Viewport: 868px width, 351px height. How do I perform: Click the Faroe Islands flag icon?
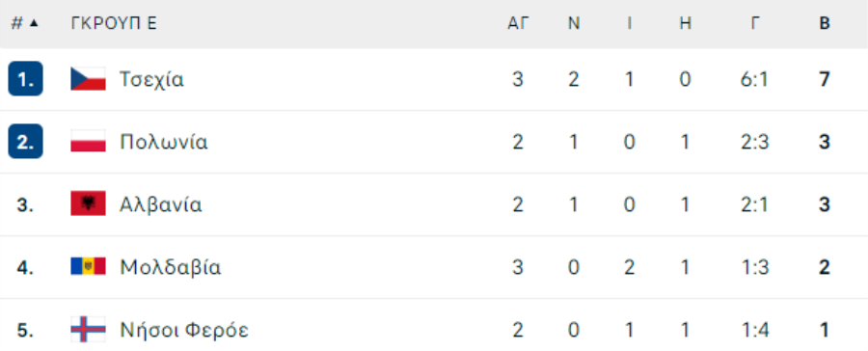pyautogui.click(x=88, y=330)
